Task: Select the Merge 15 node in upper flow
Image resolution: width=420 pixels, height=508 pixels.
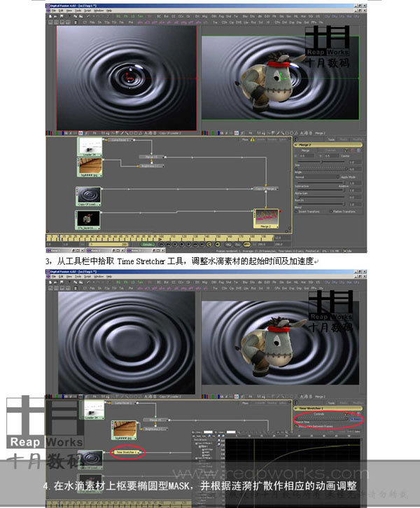Action: pyautogui.click(x=151, y=157)
